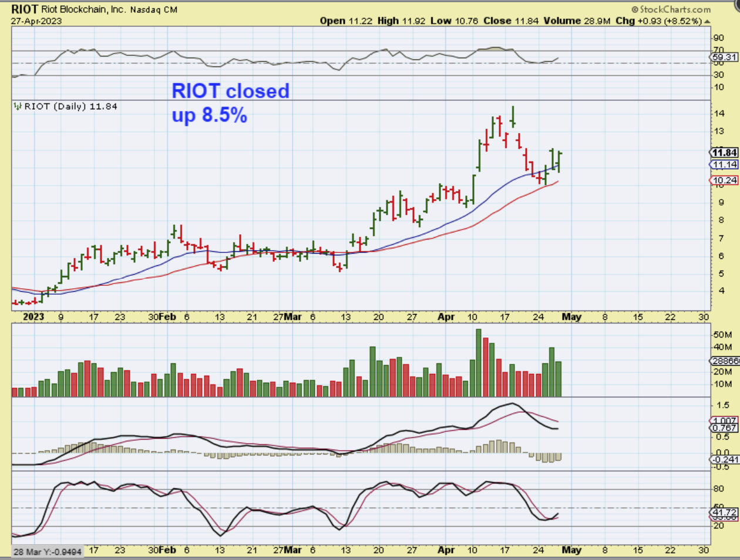The width and height of the screenshot is (740, 560).
Task: Click the MACD signal tag 1.007
Action: point(725,421)
